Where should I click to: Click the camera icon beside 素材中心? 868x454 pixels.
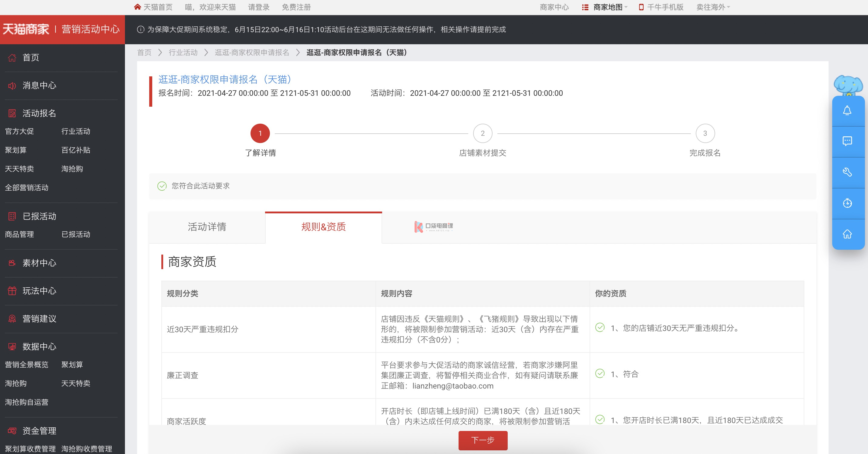(12, 263)
